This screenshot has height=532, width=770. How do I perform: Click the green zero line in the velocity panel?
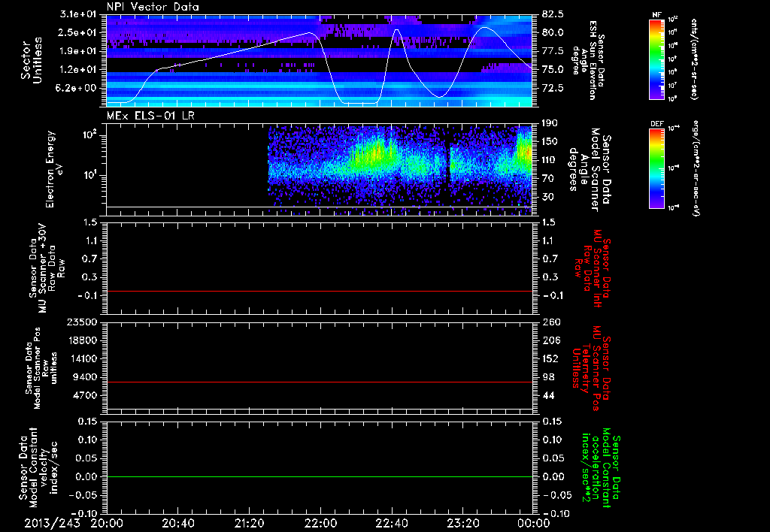click(319, 476)
